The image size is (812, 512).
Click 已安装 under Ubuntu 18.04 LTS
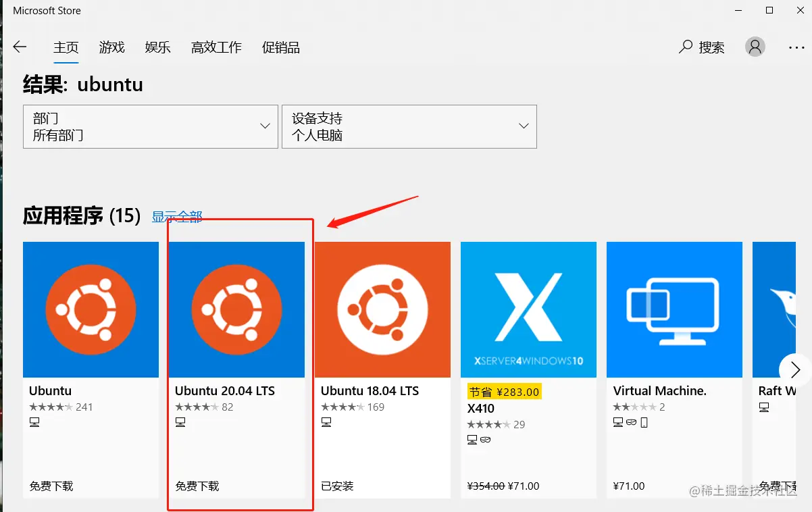337,486
